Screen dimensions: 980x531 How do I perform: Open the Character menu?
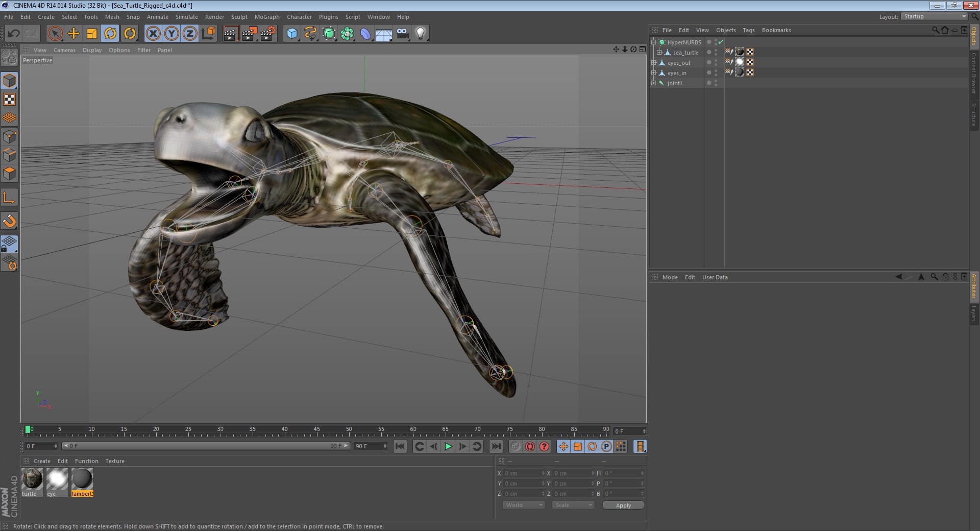299,17
